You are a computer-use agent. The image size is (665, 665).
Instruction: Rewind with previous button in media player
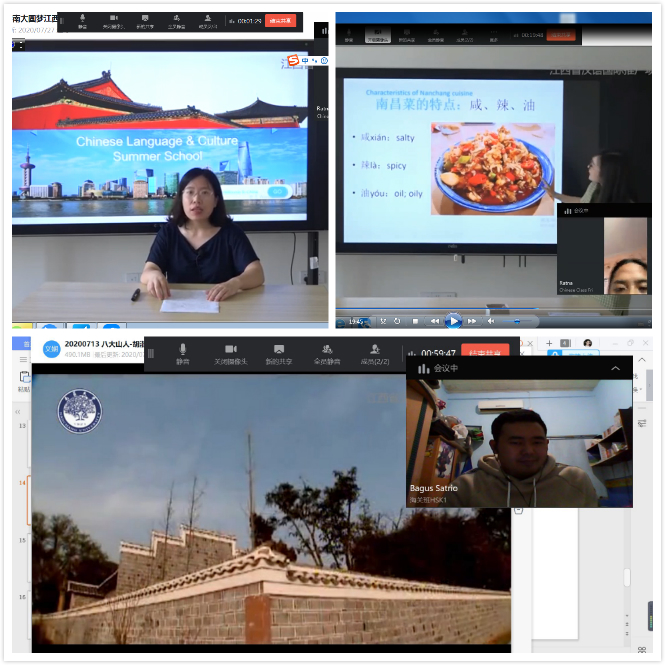[x=435, y=321]
